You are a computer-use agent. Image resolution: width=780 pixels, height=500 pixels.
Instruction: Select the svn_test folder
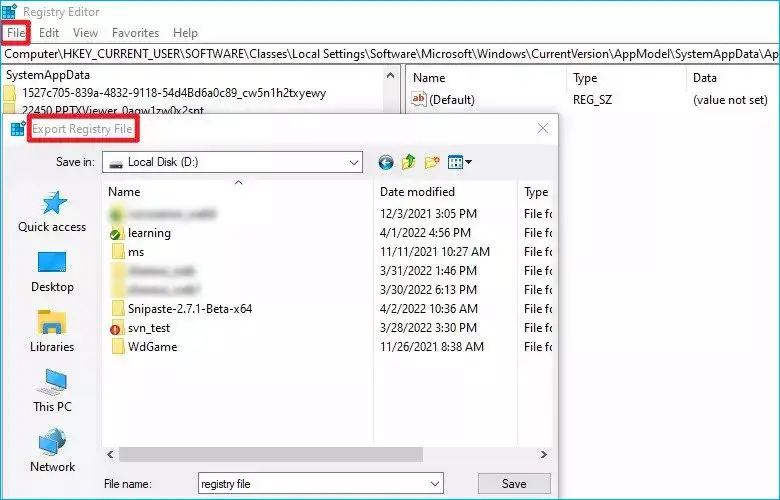pos(149,328)
